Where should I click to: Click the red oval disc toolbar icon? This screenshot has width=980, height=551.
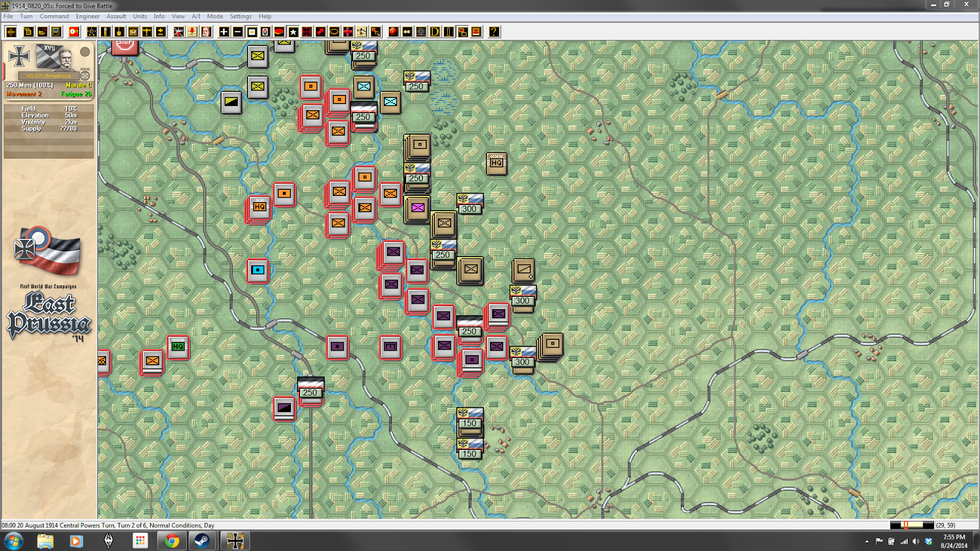point(279,32)
